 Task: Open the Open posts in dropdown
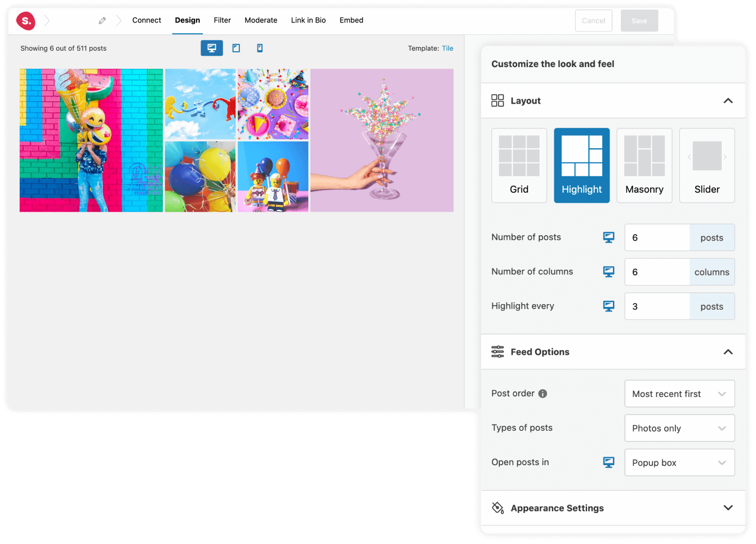pyautogui.click(x=679, y=462)
